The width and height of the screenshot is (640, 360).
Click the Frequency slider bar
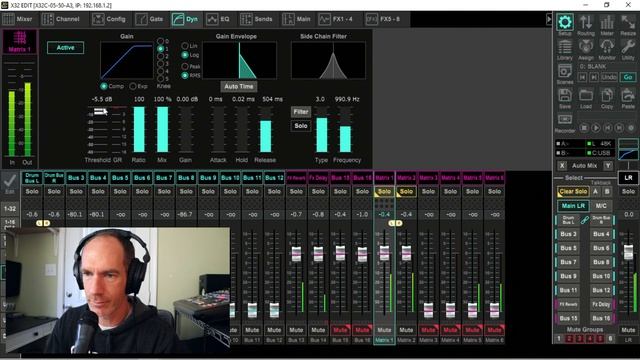coord(345,129)
